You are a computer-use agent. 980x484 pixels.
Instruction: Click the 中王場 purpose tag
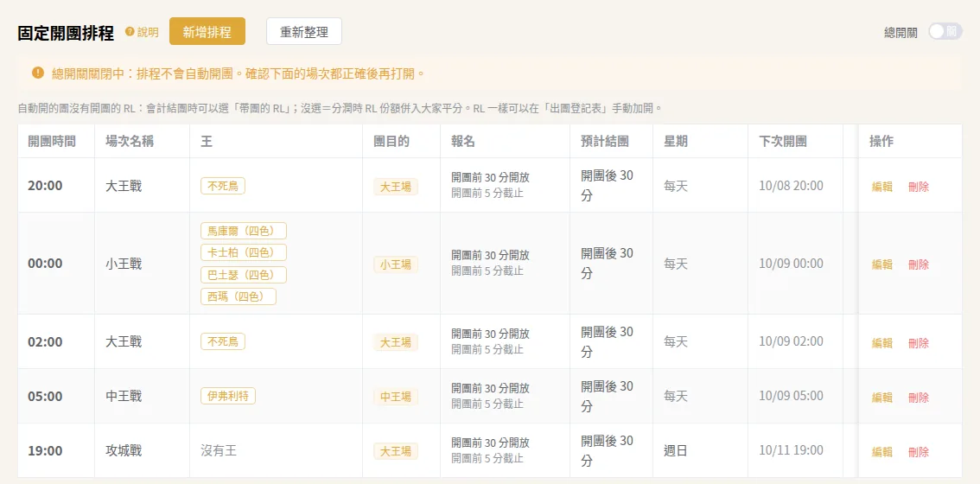(396, 397)
